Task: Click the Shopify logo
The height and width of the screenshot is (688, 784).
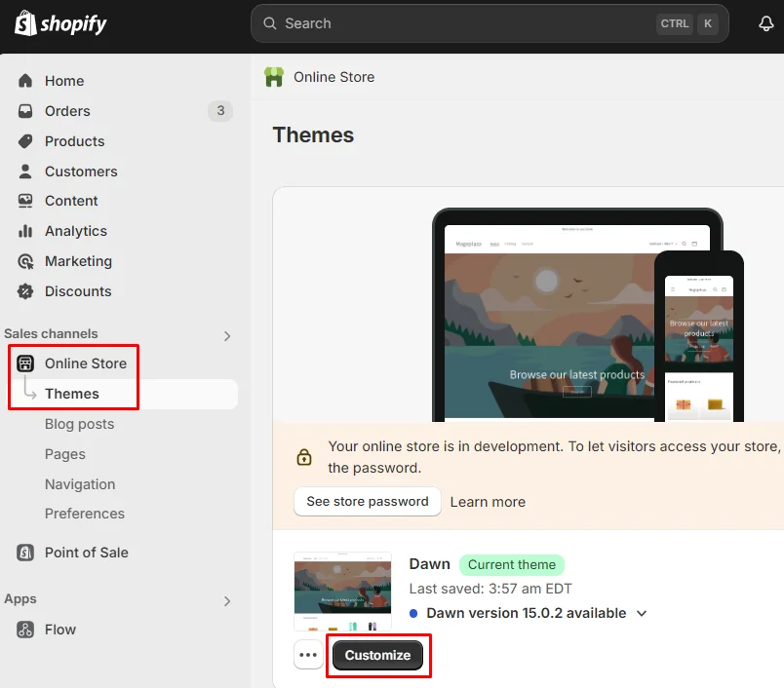Action: coord(60,23)
